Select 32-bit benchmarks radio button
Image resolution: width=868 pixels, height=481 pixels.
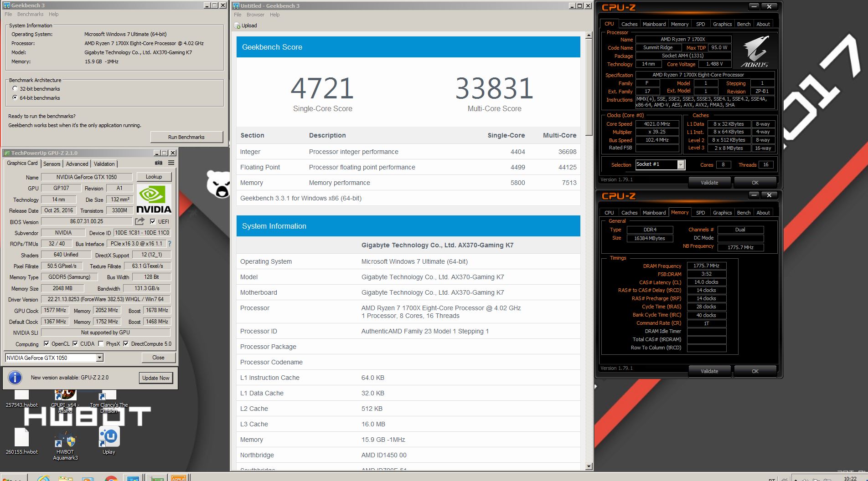pos(15,89)
